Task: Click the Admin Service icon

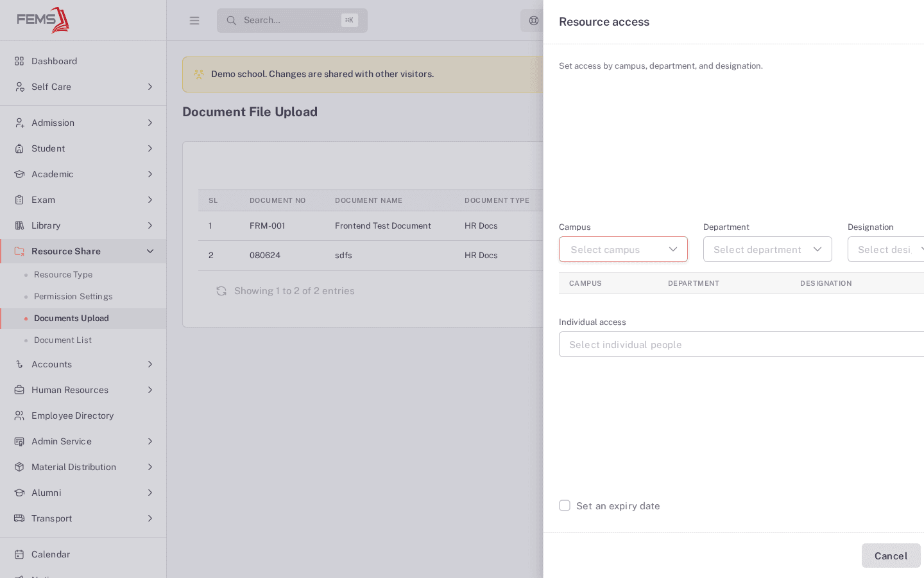Action: tap(19, 441)
